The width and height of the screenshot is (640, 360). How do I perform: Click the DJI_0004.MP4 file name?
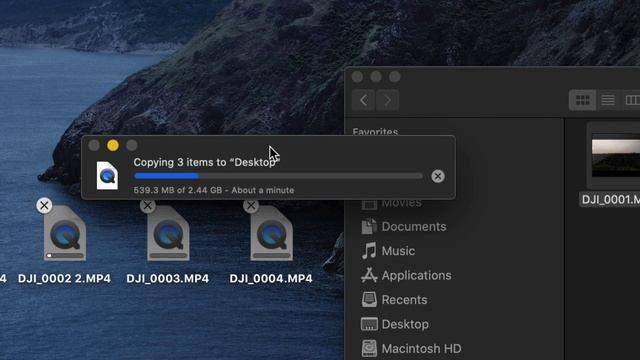pos(271,278)
